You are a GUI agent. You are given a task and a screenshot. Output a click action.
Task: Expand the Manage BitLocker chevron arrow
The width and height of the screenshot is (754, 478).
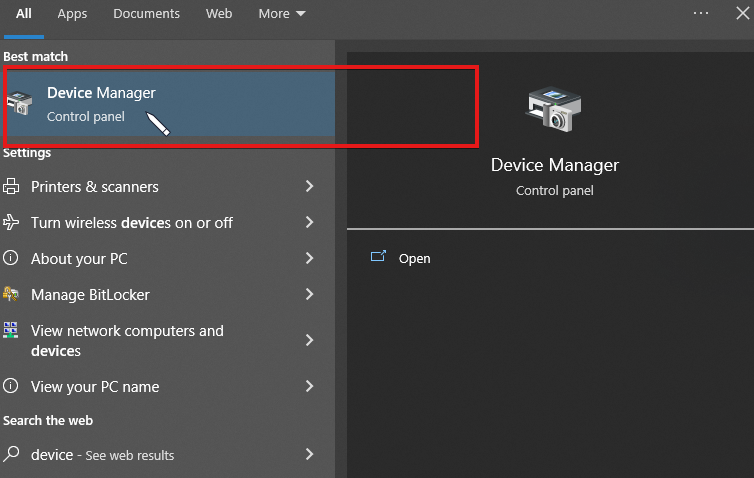pos(310,294)
